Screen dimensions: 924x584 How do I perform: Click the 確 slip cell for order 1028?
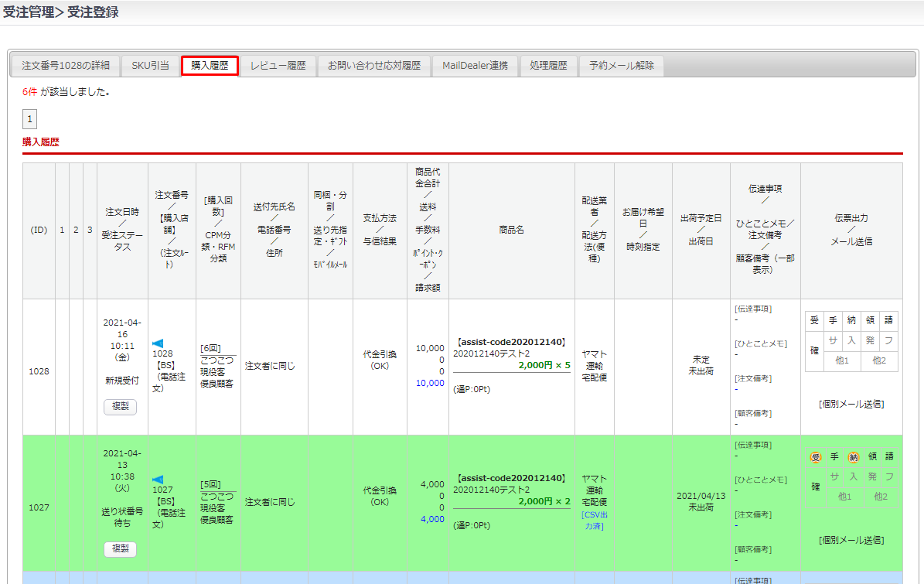tap(814, 350)
